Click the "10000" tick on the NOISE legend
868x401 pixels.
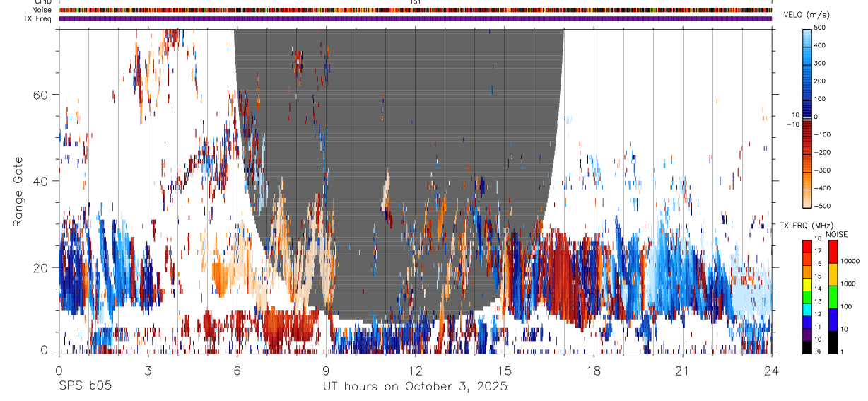tap(851, 262)
